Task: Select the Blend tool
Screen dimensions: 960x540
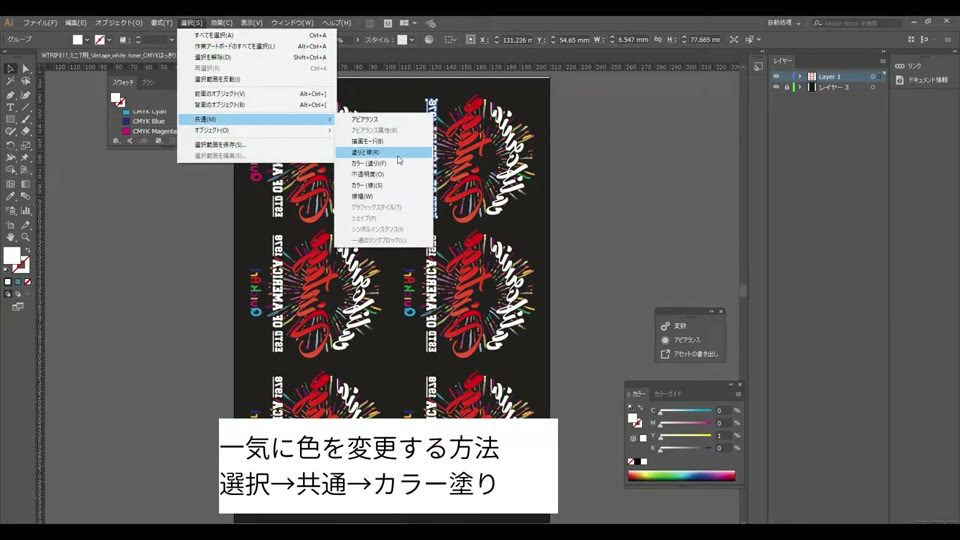Action: (x=26, y=197)
